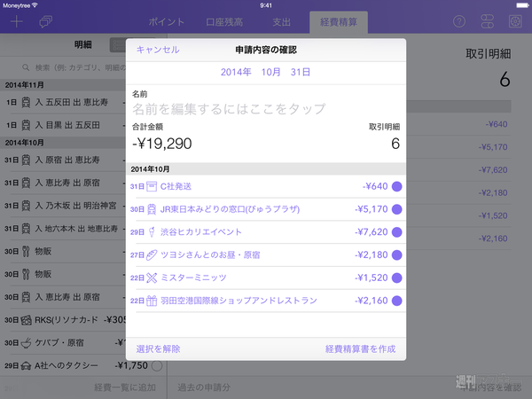Toggle selection dot for 渋谷ヒカリエイベント
This screenshot has width=532, height=399.
(396, 232)
